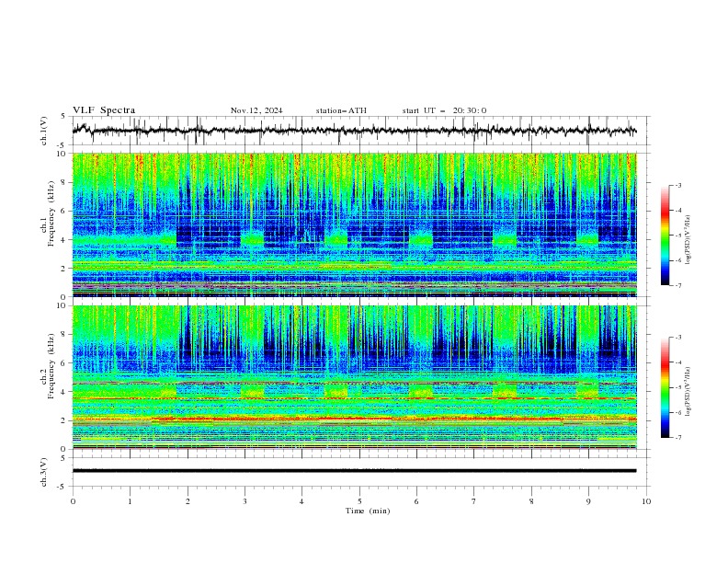Click the "0" tick on the time axis
This screenshot has height=563, width=728.
(x=73, y=501)
